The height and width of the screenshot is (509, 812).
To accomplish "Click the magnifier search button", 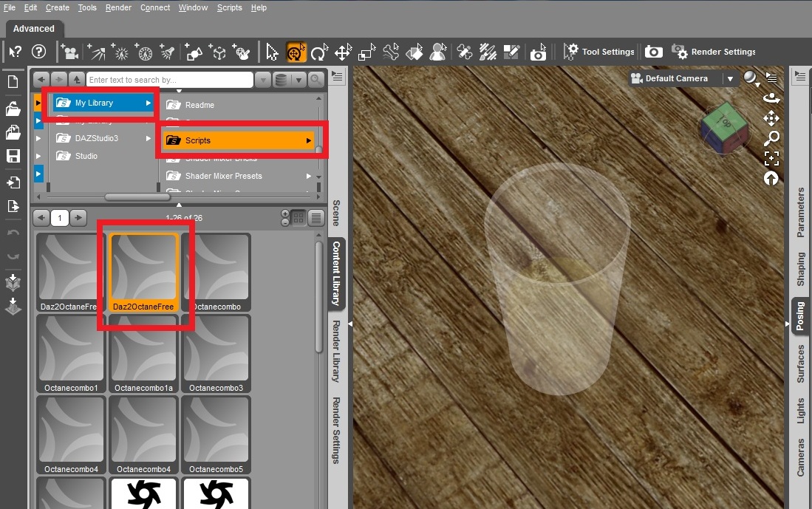I will pos(315,80).
